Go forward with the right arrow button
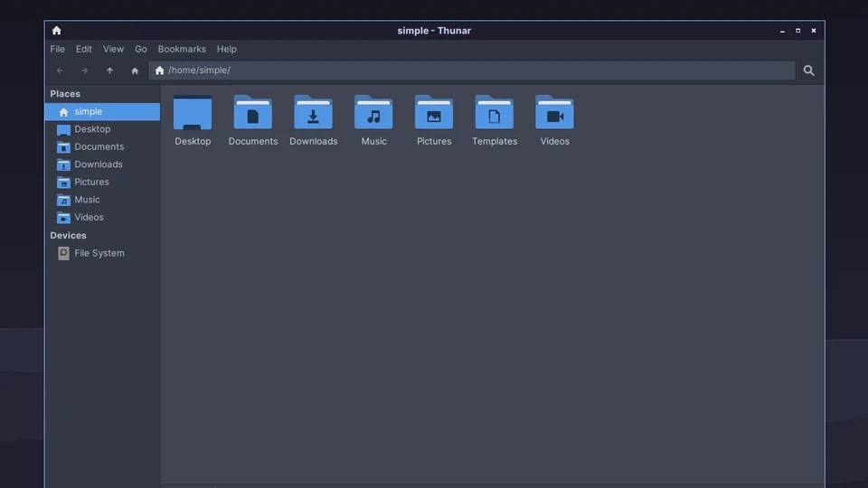This screenshot has width=868, height=488. tap(84, 70)
